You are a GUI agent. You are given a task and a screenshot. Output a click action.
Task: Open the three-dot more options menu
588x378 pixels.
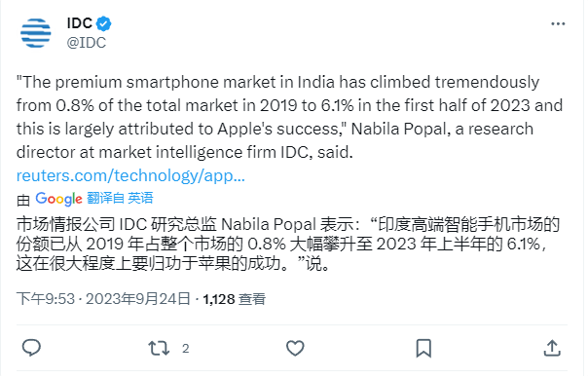pyautogui.click(x=558, y=24)
